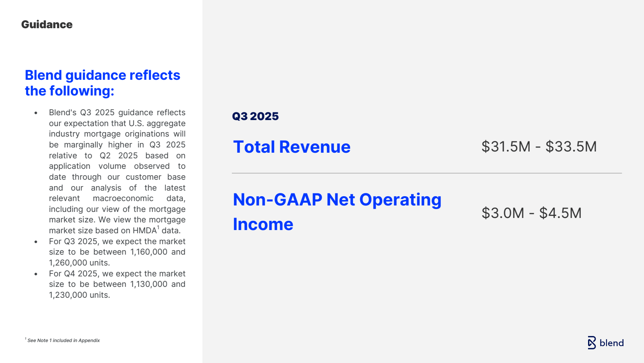Select the Total Revenue heading
This screenshot has width=644, height=363.
coord(292,147)
